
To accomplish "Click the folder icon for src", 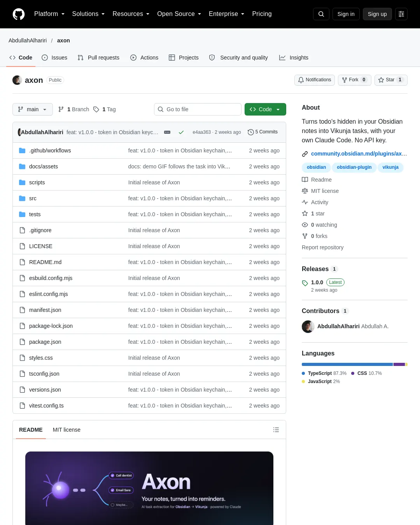I will [22, 198].
